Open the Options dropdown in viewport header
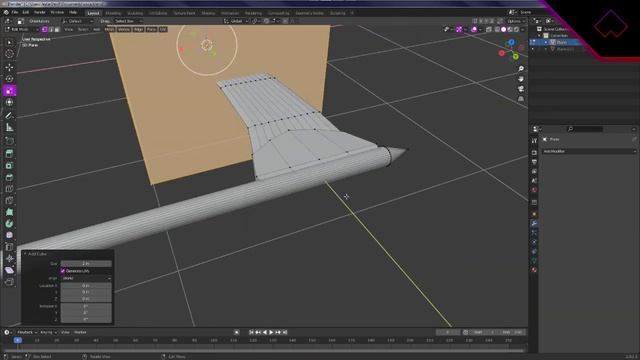 pyautogui.click(x=516, y=21)
